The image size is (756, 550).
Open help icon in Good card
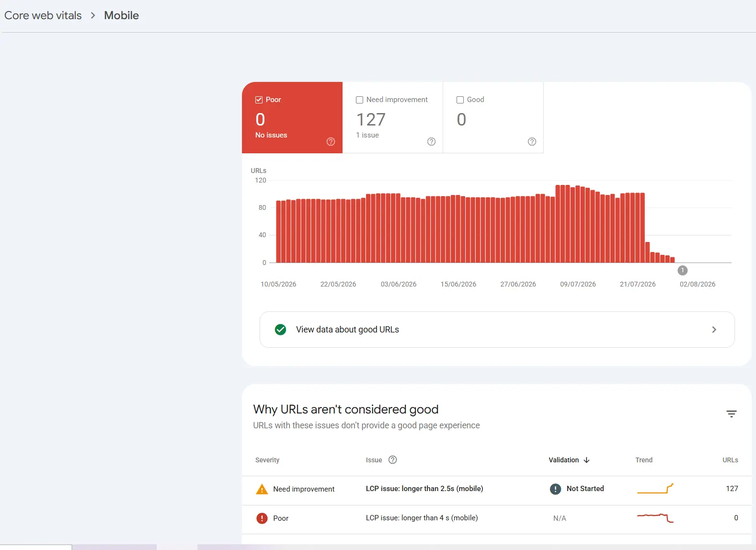tap(532, 141)
